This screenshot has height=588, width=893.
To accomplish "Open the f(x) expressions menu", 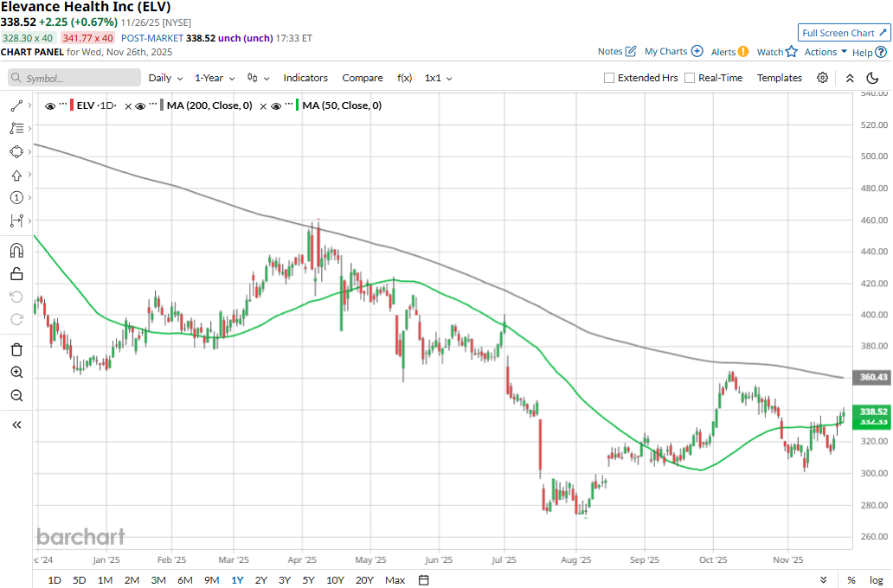I will click(404, 78).
